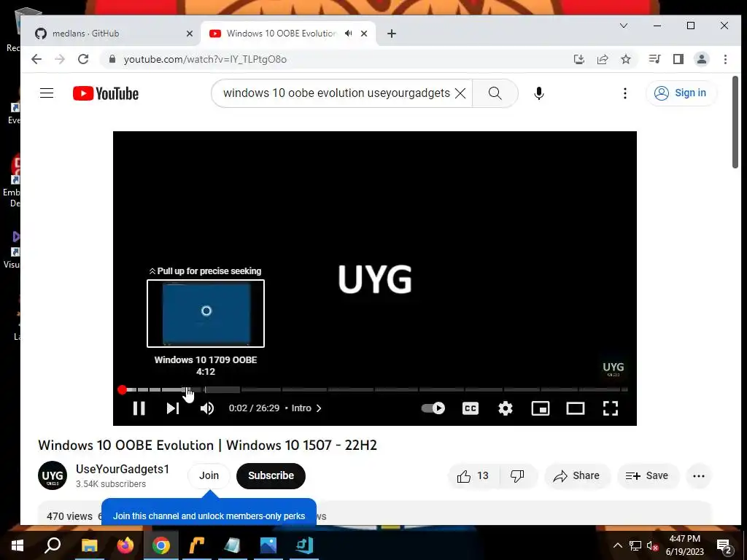Go to YouTube home via logo
This screenshot has height=560, width=747.
point(106,93)
